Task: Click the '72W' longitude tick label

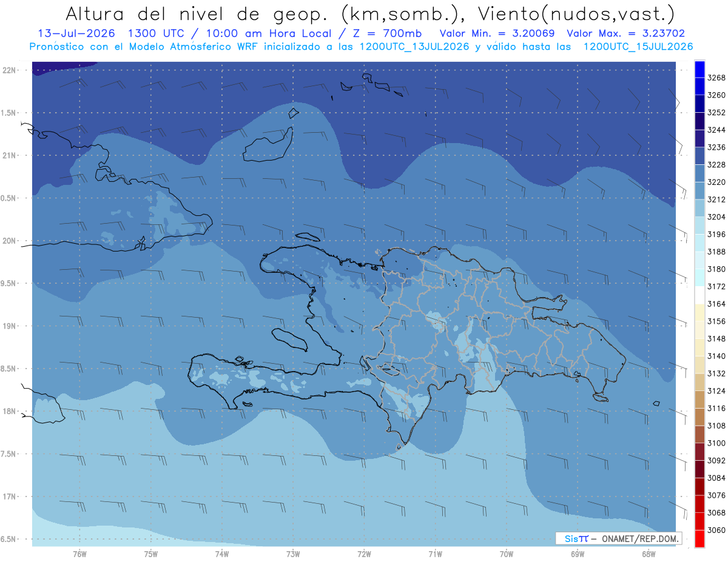Action: click(x=364, y=554)
